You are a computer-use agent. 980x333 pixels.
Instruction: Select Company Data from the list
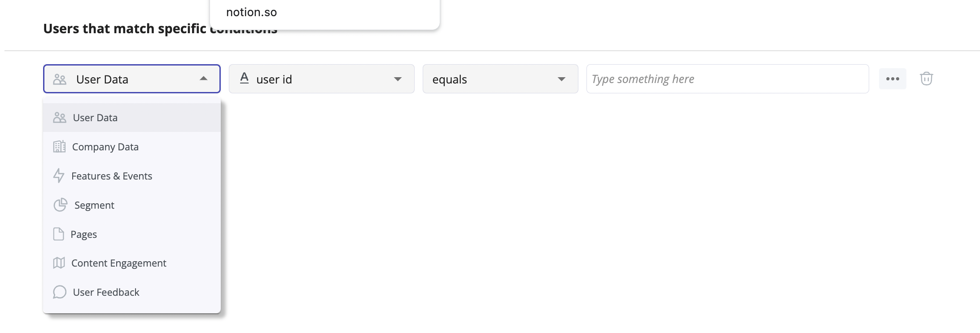coord(132,147)
